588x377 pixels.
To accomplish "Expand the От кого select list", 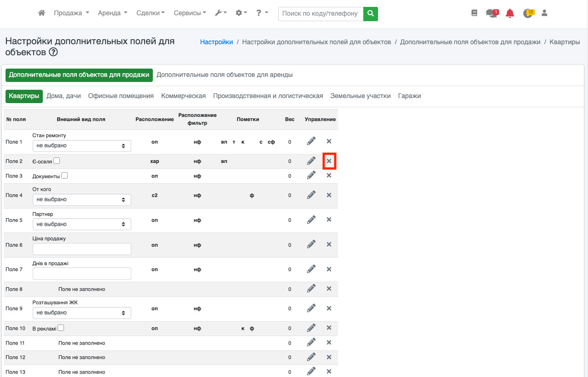I will point(82,200).
